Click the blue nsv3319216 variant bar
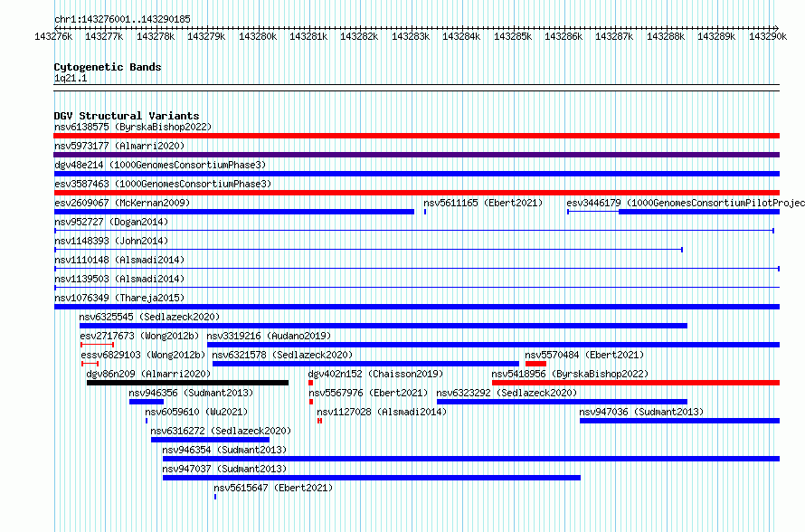Viewport: 805px width, 532px height. (x=493, y=345)
